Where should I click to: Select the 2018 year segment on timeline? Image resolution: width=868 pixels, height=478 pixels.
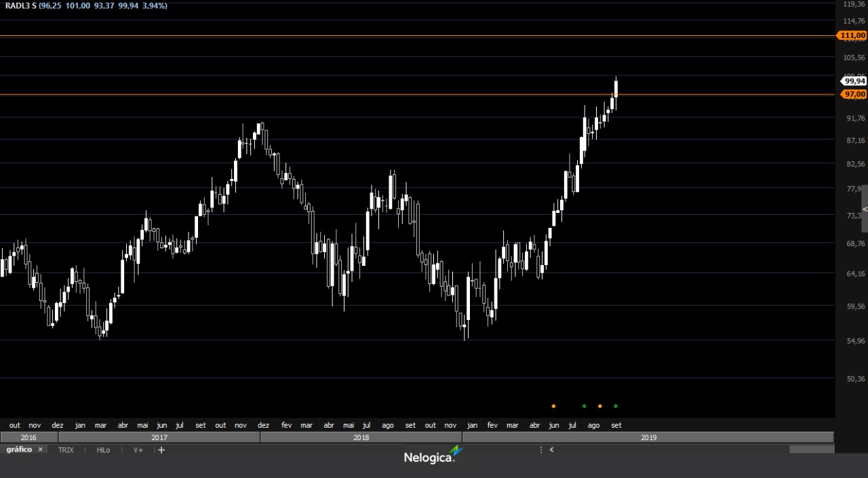tap(361, 437)
